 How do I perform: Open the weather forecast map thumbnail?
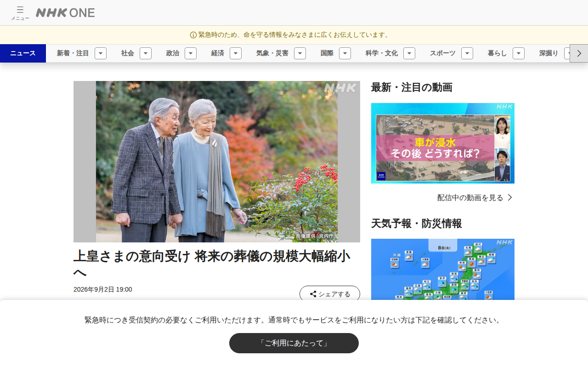click(443, 270)
